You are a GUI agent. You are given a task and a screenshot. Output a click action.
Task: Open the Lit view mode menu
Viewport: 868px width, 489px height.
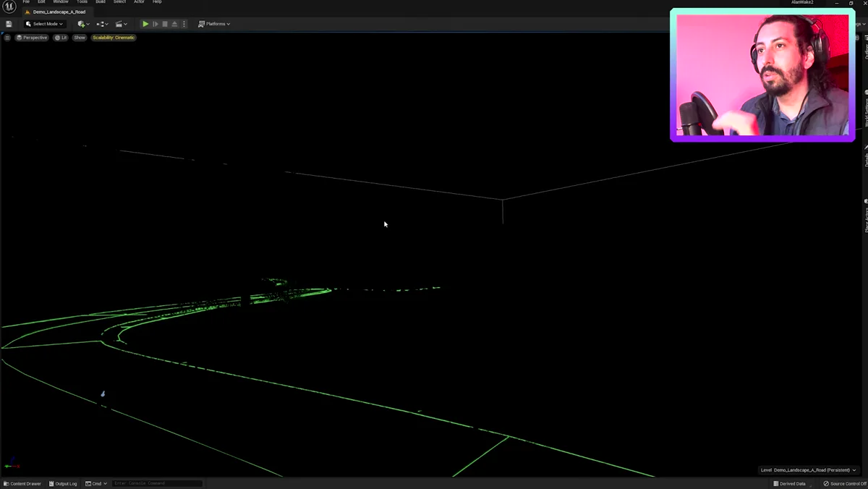61,38
